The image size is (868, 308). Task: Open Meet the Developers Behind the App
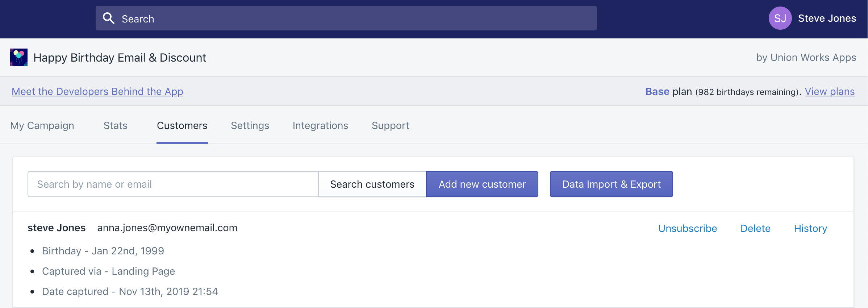97,91
